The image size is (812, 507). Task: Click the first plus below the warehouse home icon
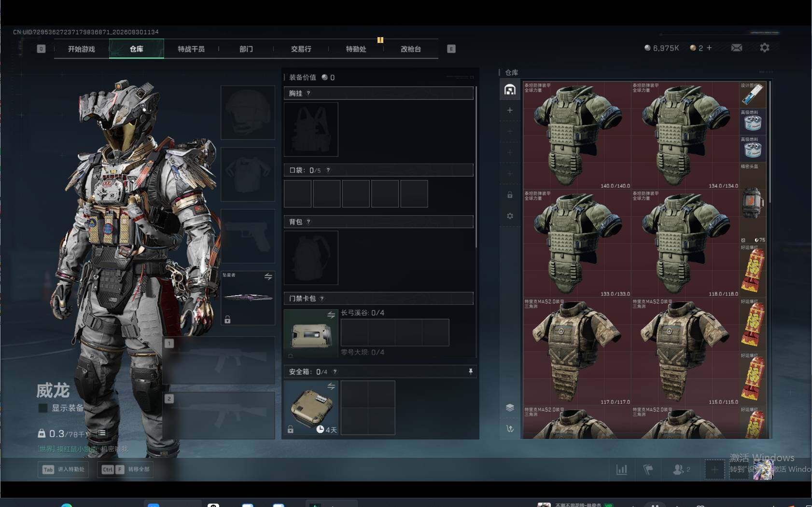tap(510, 110)
